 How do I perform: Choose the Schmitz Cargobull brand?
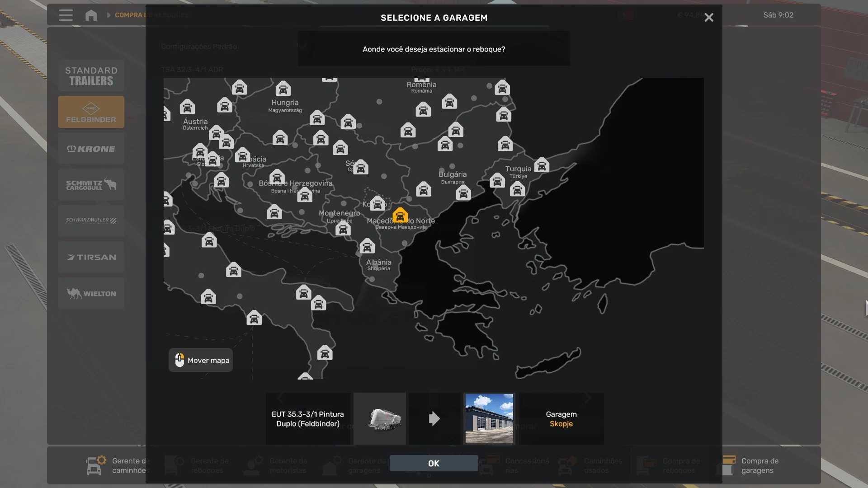91,185
